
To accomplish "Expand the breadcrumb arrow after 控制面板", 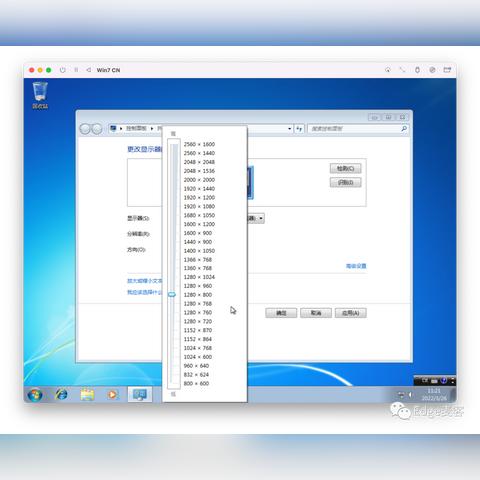I will (x=152, y=129).
